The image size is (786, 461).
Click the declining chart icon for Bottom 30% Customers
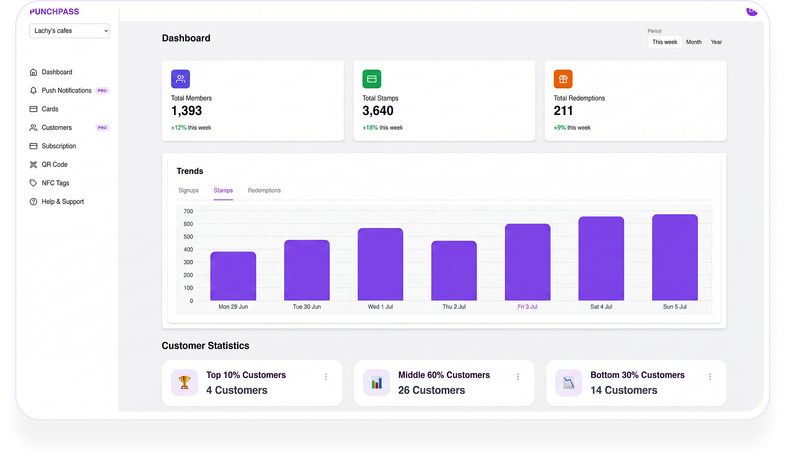click(568, 383)
